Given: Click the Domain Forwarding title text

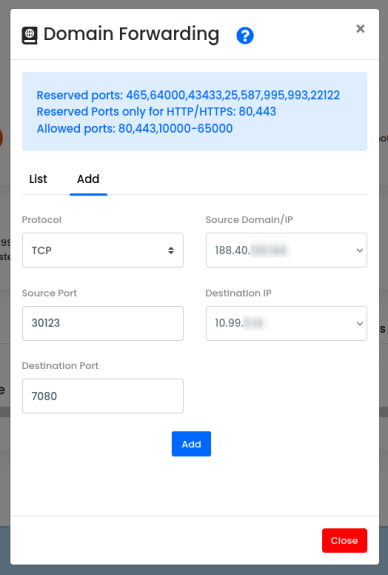Looking at the screenshot, I should coord(131,34).
